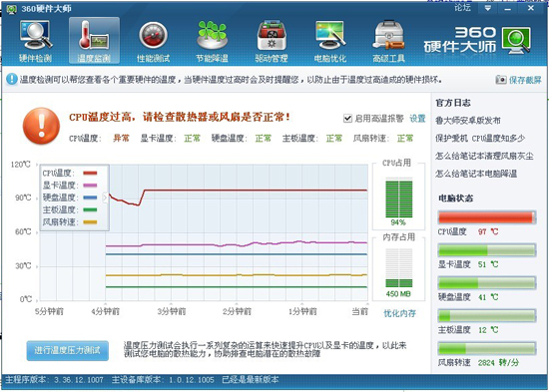
Task: Click the camera icon next to 保存截屏
Action: tap(501, 80)
